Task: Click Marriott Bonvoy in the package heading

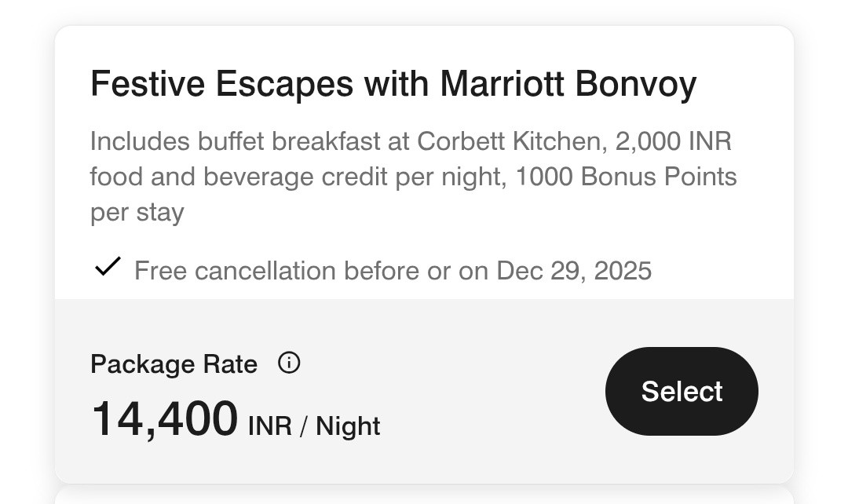Action: pyautogui.click(x=568, y=84)
